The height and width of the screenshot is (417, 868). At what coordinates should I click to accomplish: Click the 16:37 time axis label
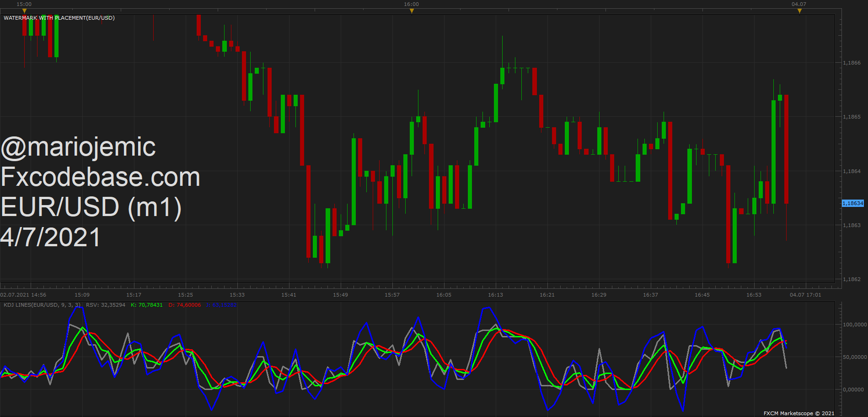point(651,295)
